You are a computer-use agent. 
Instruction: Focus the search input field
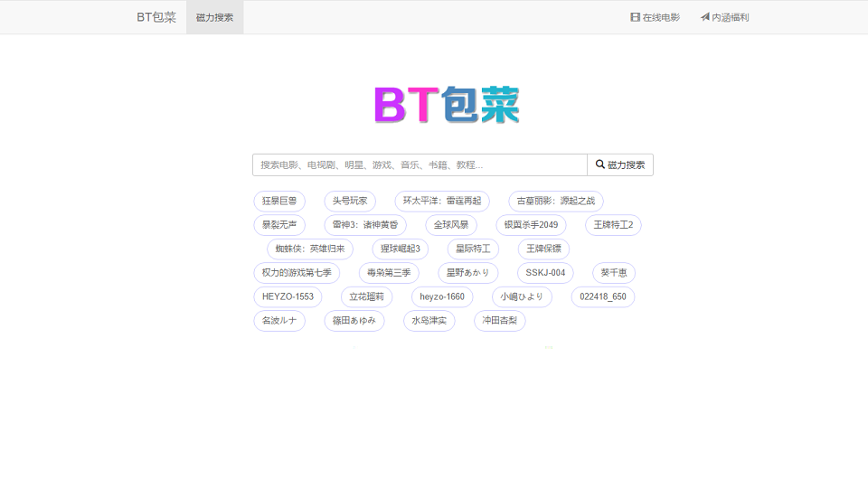coord(420,164)
